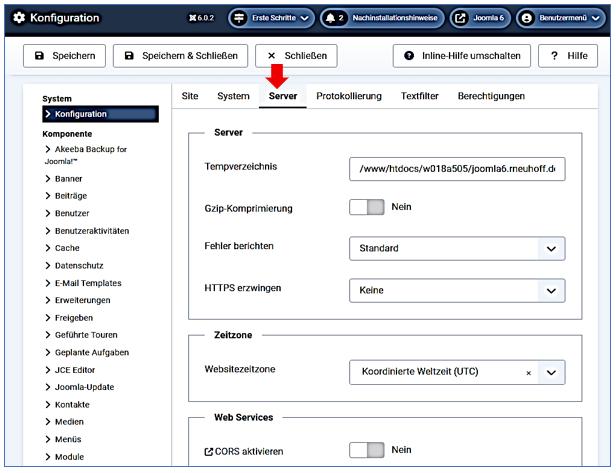Screen dimensions: 616x473
Task: Click the Tempverzeichnis path input field
Action: tap(457, 170)
